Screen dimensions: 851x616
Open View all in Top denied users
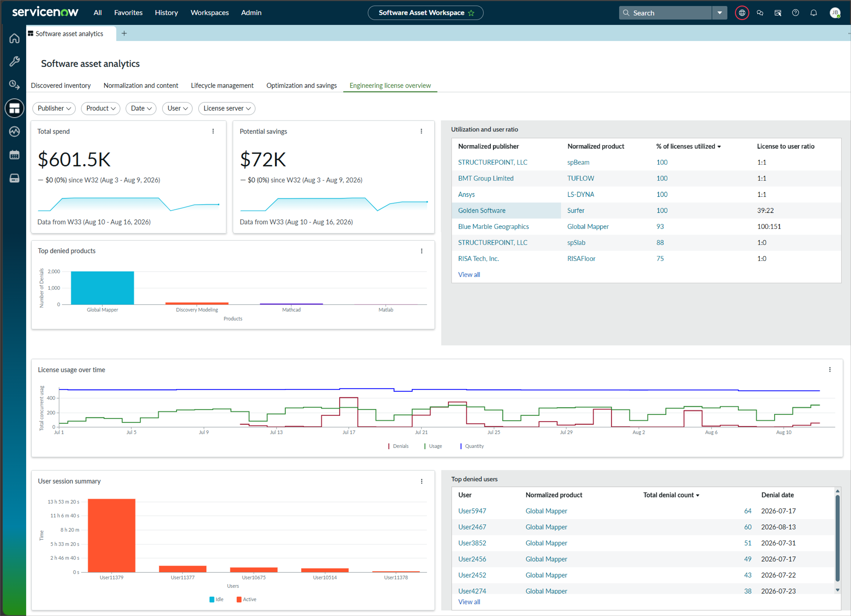[x=469, y=602]
